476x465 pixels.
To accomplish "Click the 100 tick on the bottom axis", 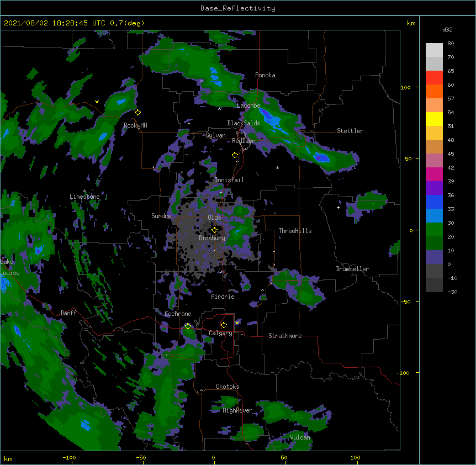I will click(355, 458).
